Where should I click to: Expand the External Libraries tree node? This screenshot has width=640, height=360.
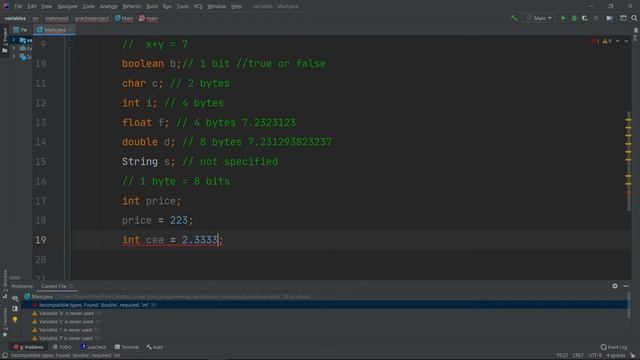pyautogui.click(x=13, y=49)
